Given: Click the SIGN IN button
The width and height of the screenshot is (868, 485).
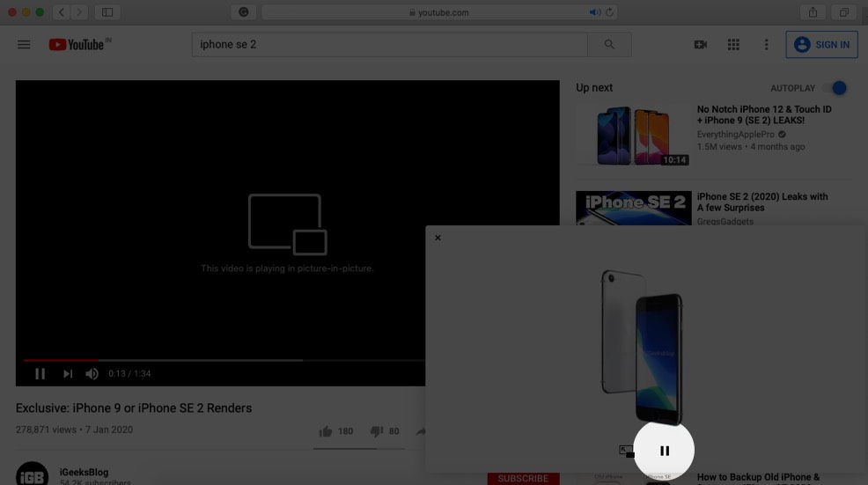Looking at the screenshot, I should coord(821,44).
